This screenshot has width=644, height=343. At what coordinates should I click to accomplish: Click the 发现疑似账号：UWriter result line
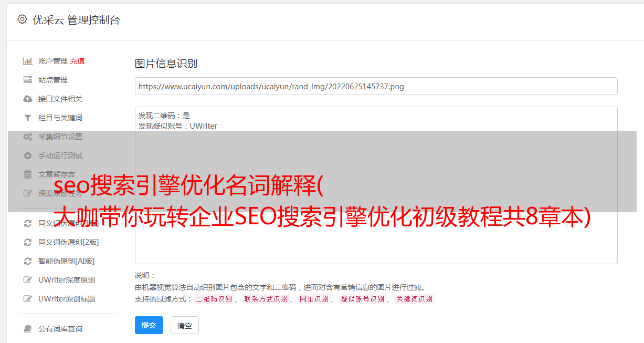(178, 126)
